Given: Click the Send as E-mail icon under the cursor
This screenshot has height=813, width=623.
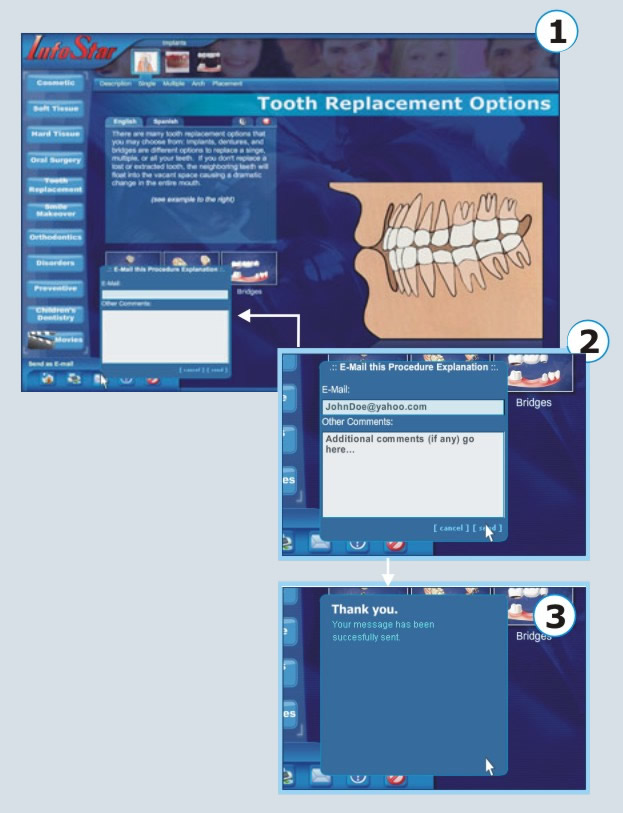Looking at the screenshot, I should click(x=98, y=380).
